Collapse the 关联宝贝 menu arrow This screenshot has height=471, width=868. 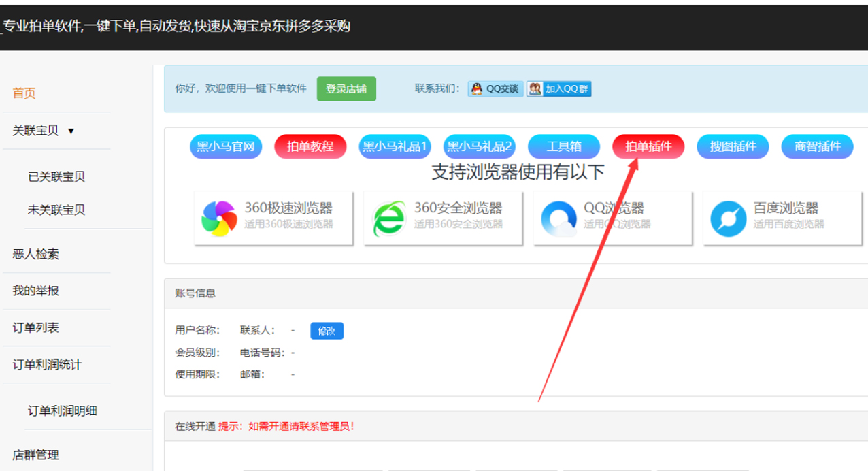[x=71, y=131]
